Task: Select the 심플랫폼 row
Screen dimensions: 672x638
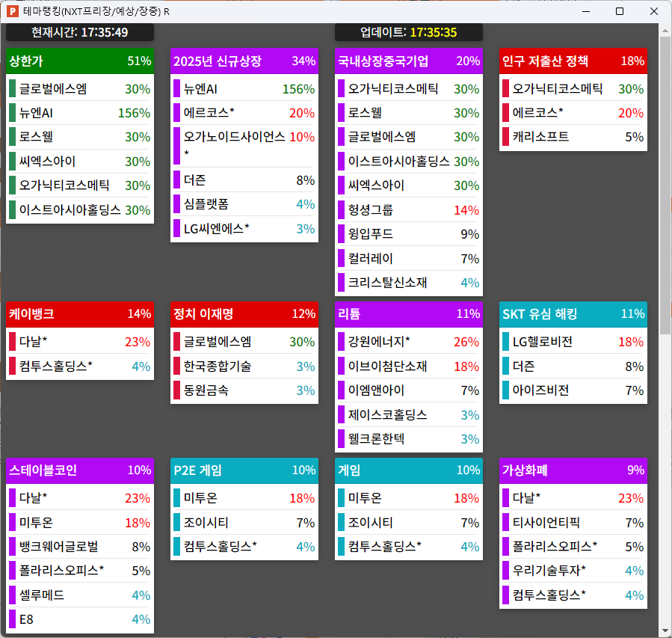Action: pos(244,204)
